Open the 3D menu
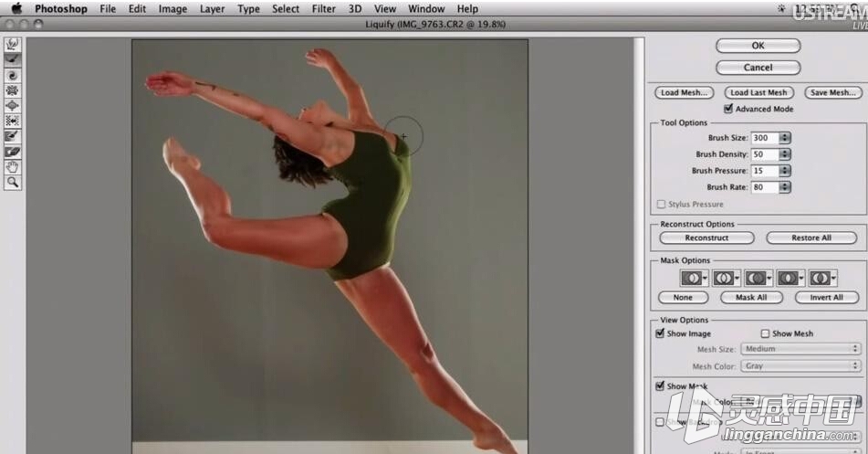The height and width of the screenshot is (454, 868). click(x=355, y=9)
